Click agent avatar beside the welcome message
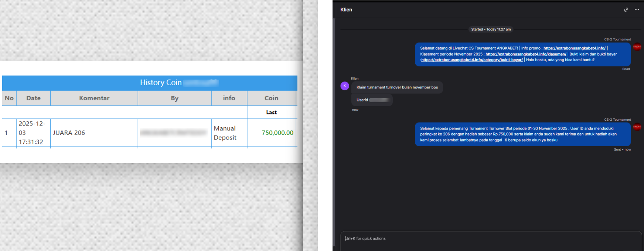644x251 pixels. tap(637, 47)
